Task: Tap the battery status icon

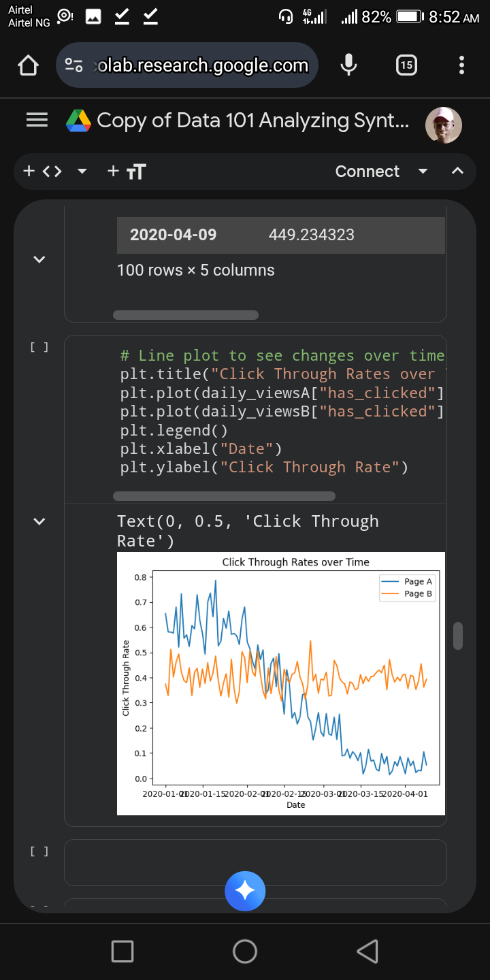Action: coord(410,17)
